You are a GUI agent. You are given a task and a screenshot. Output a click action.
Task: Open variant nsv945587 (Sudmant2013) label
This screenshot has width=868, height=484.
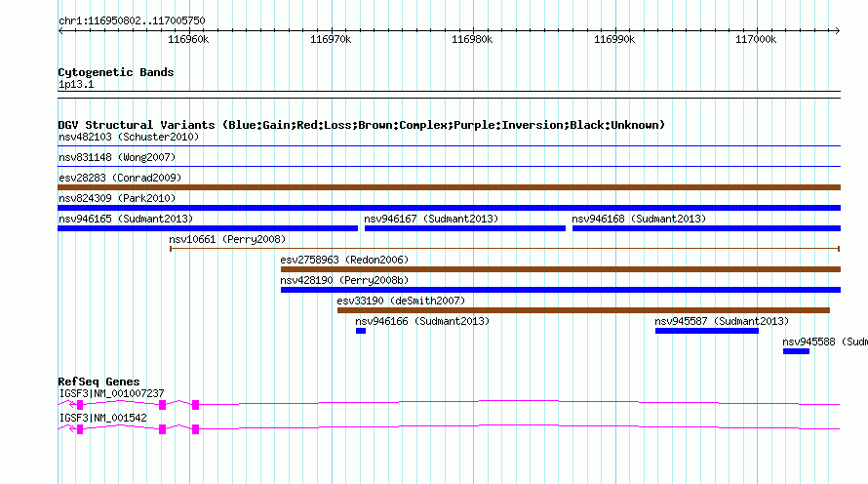click(722, 321)
